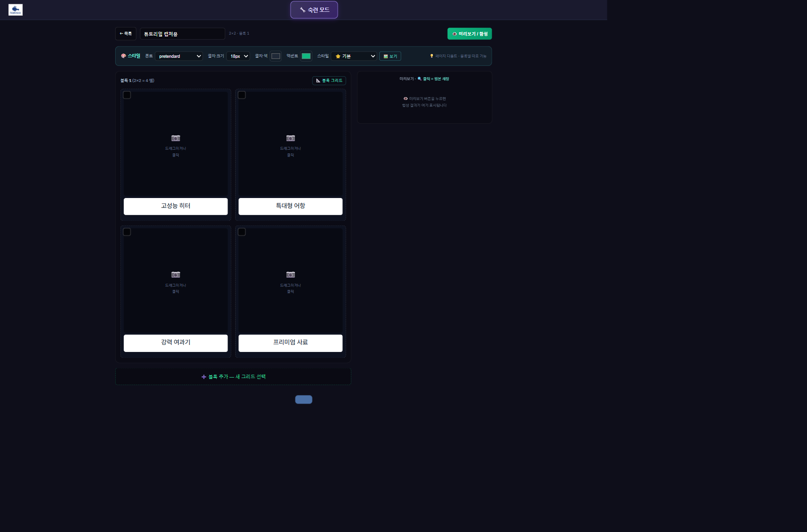Open the 글자 색 color swatch
Screen dimensions: 807x532
[x=275, y=56]
